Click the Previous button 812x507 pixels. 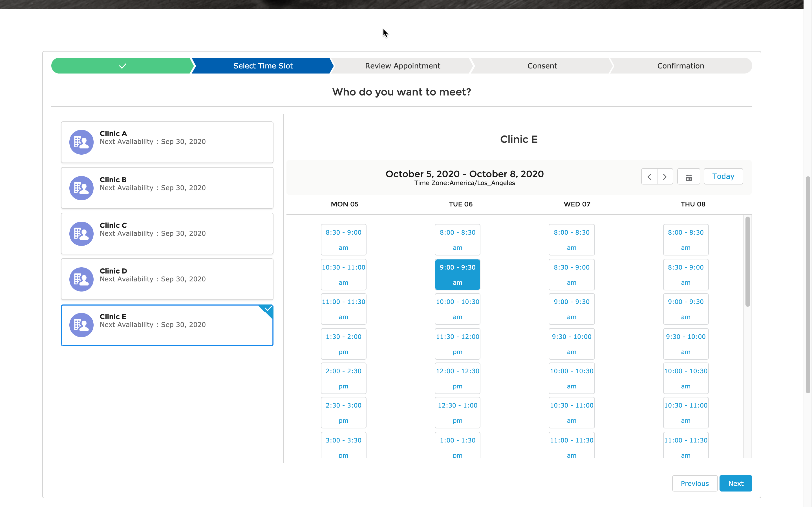(694, 483)
